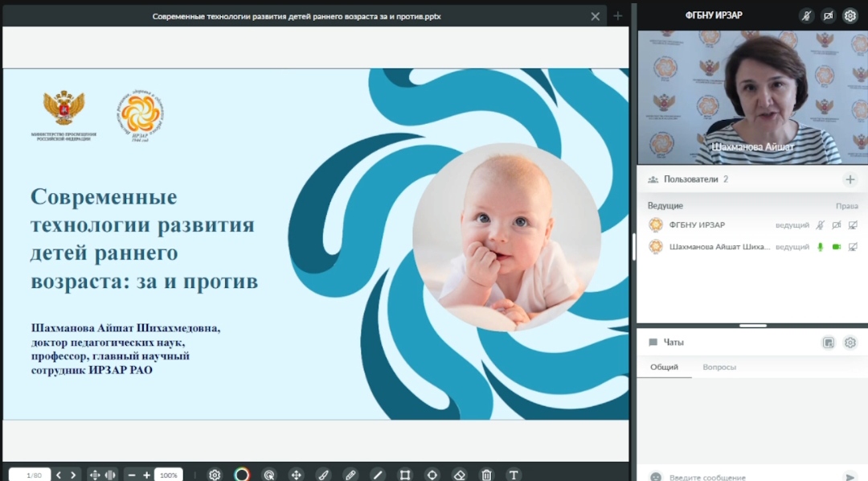Select the Общий chat tab
This screenshot has height=481, width=868.
(664, 367)
